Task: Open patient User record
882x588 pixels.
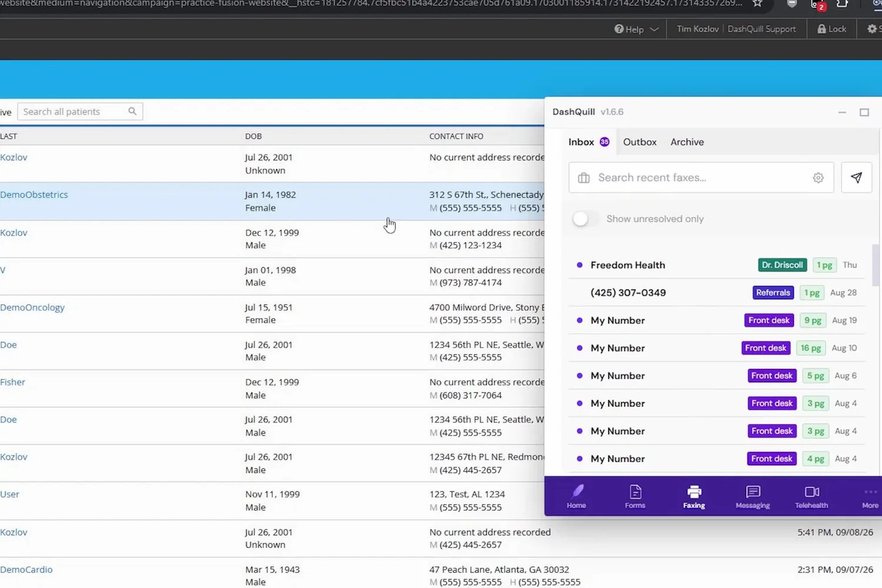Action: point(9,495)
